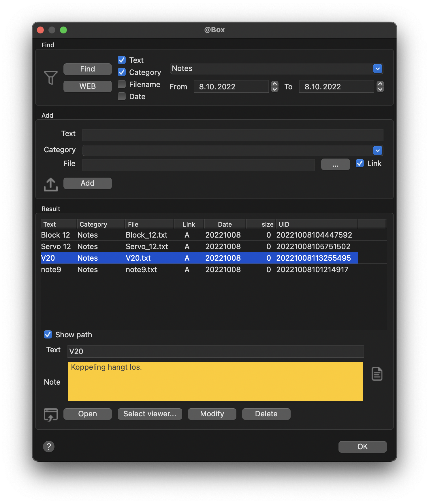
Task: Click the UID column header
Action: (x=316, y=224)
